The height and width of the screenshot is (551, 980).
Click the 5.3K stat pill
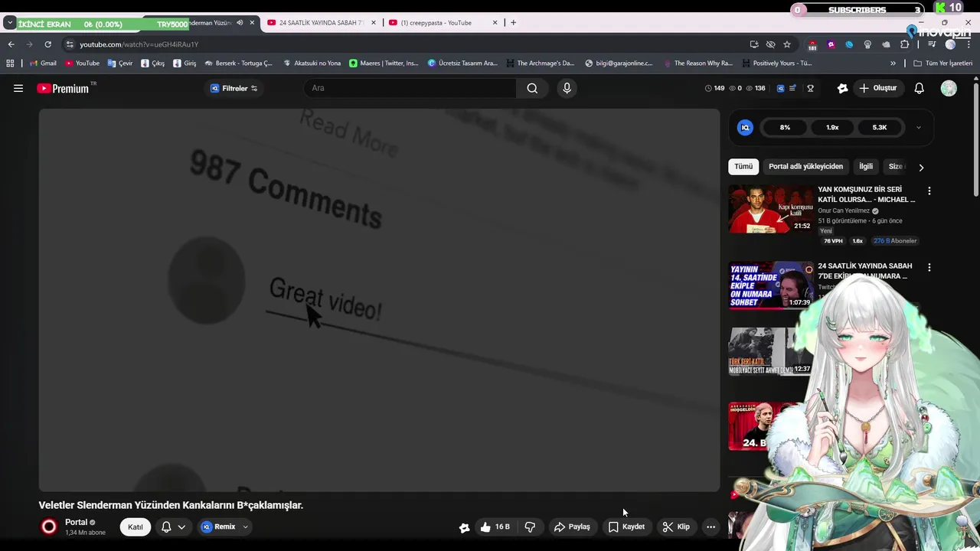click(x=880, y=127)
